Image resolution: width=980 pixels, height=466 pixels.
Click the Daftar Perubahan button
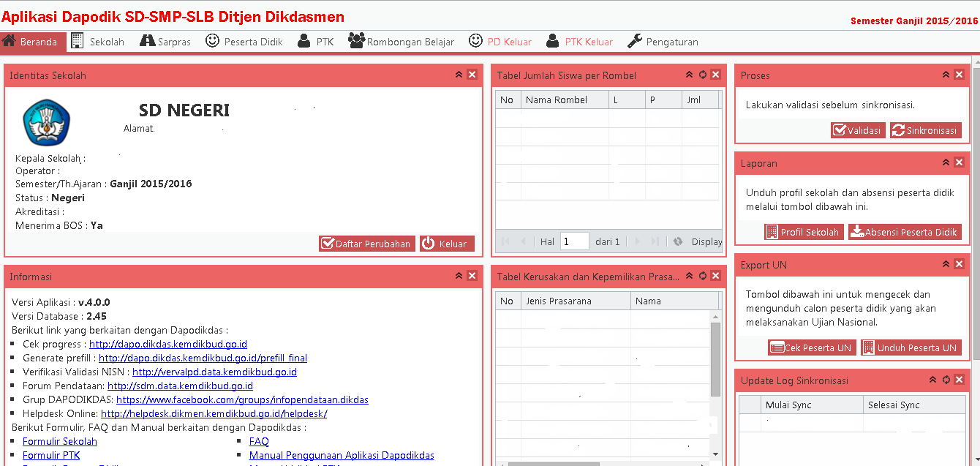(367, 244)
